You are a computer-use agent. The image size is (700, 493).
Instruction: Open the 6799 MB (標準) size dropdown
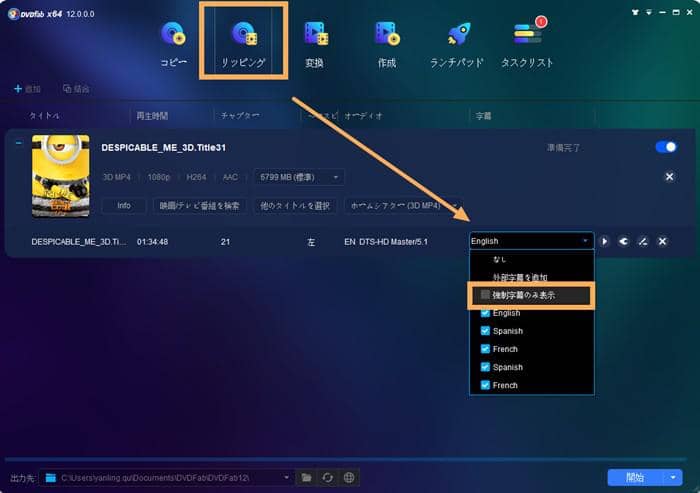[298, 177]
